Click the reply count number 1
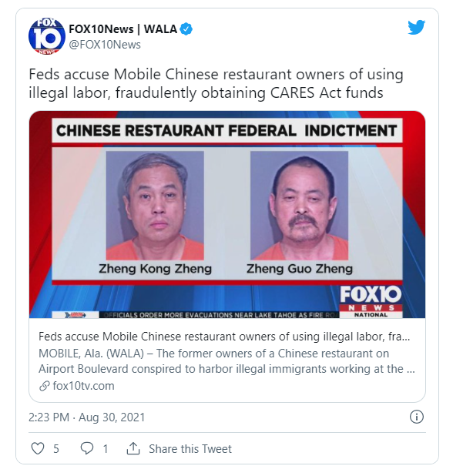 pyautogui.click(x=106, y=449)
